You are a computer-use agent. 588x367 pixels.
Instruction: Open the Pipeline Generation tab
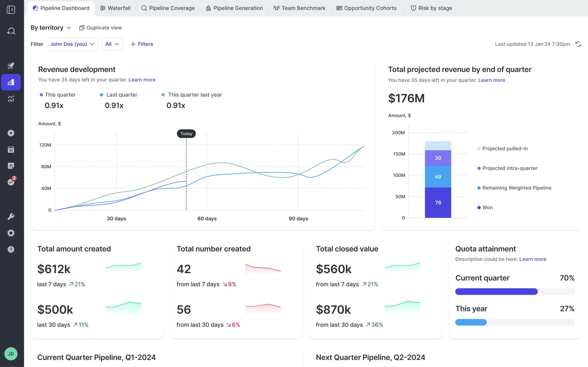(234, 8)
